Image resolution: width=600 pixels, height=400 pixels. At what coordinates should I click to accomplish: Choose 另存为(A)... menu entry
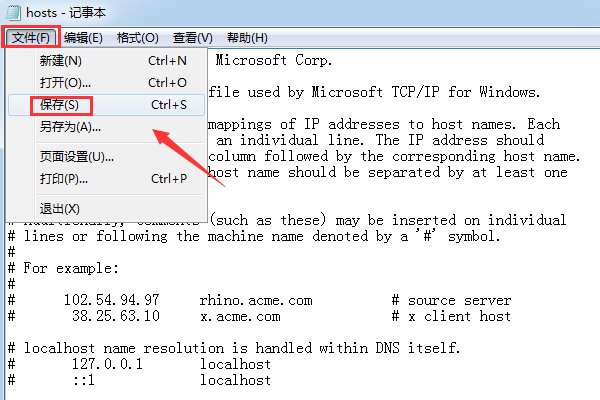point(106,127)
